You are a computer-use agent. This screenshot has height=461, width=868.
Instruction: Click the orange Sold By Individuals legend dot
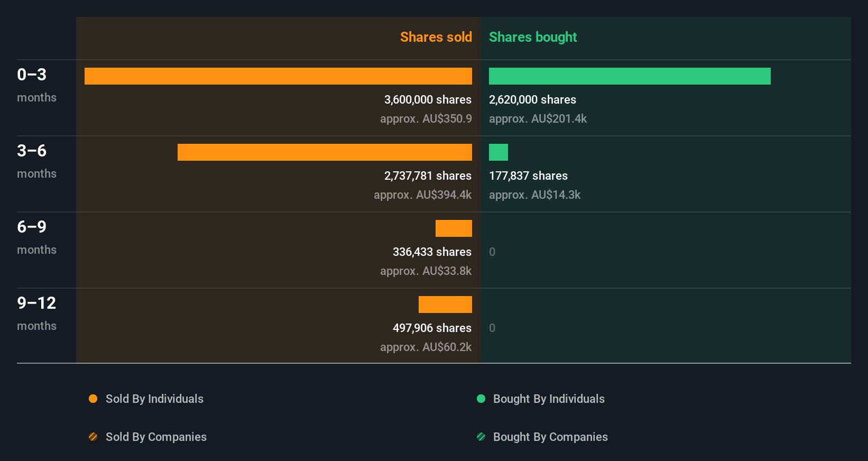93,399
